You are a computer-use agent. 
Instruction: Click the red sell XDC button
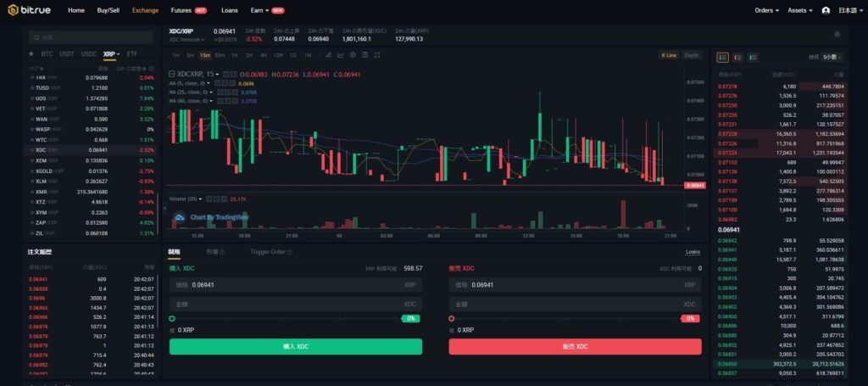[576, 347]
